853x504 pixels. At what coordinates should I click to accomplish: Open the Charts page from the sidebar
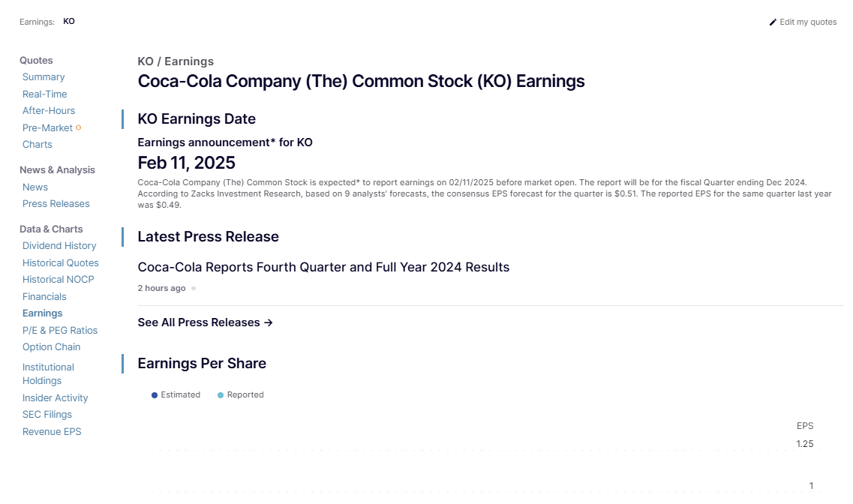pyautogui.click(x=38, y=145)
